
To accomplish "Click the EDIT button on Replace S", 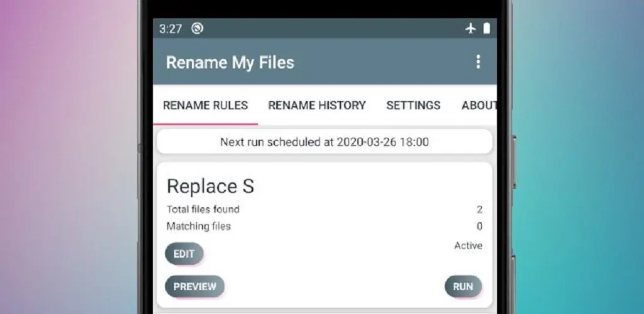I will pyautogui.click(x=184, y=254).
